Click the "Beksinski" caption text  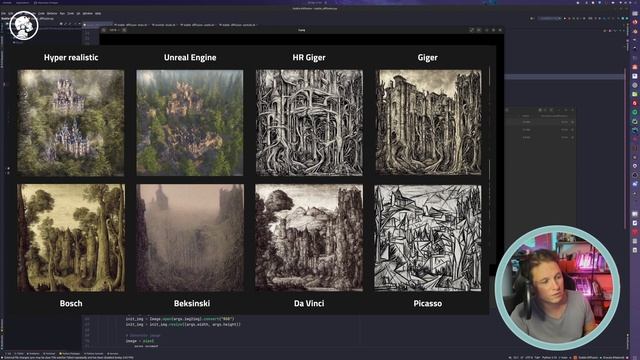tap(192, 303)
